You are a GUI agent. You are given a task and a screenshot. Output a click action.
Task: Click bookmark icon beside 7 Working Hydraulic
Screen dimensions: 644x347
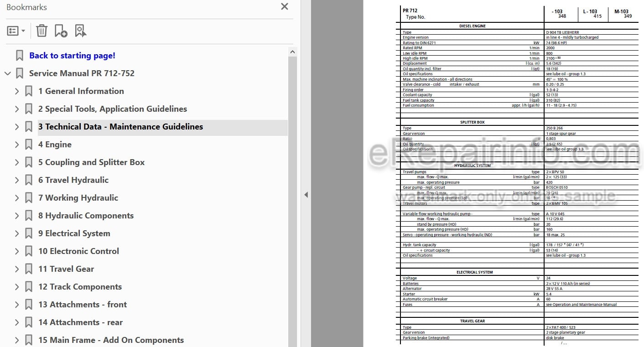coord(29,198)
